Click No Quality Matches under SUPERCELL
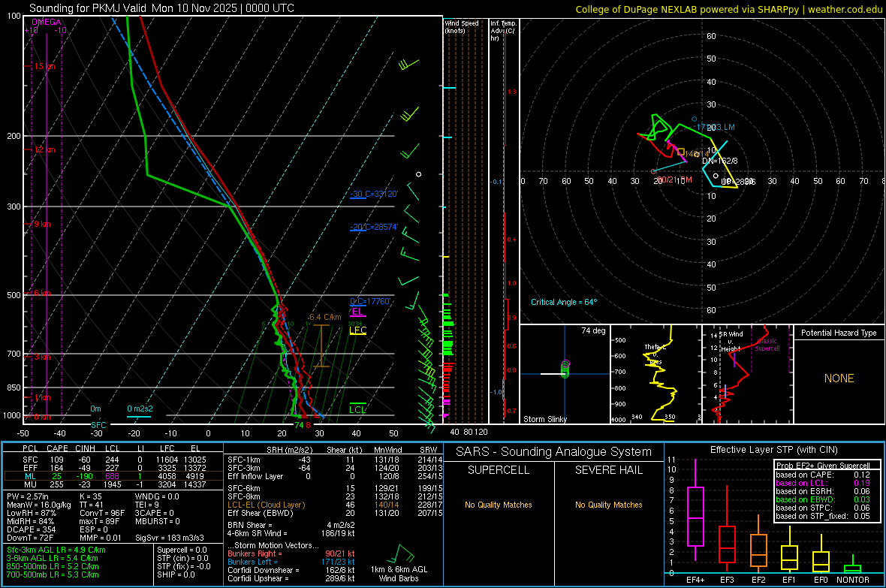 pyautogui.click(x=499, y=505)
